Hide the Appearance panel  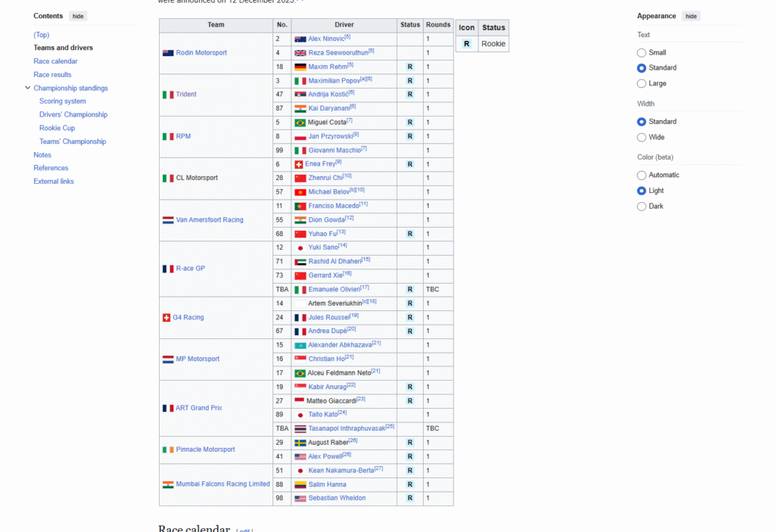click(x=690, y=16)
